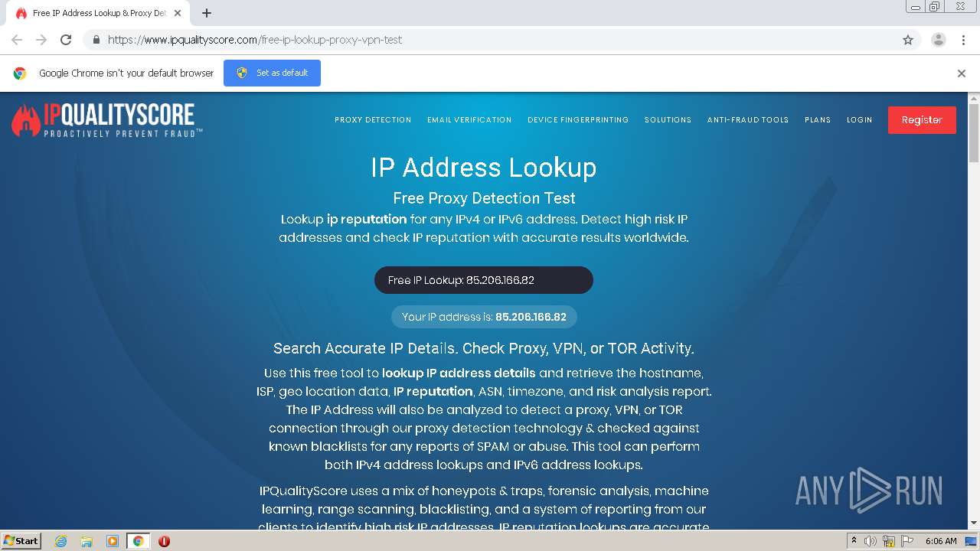
Task: Open the Email Verification menu
Action: 469,120
